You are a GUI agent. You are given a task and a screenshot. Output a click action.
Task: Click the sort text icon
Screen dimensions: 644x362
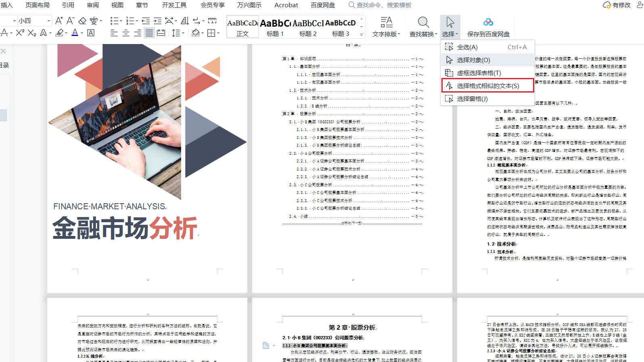tap(185, 21)
